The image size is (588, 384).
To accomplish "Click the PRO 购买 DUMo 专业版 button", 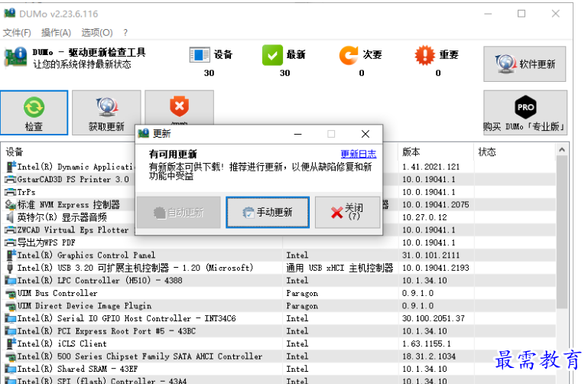I will pos(524,112).
